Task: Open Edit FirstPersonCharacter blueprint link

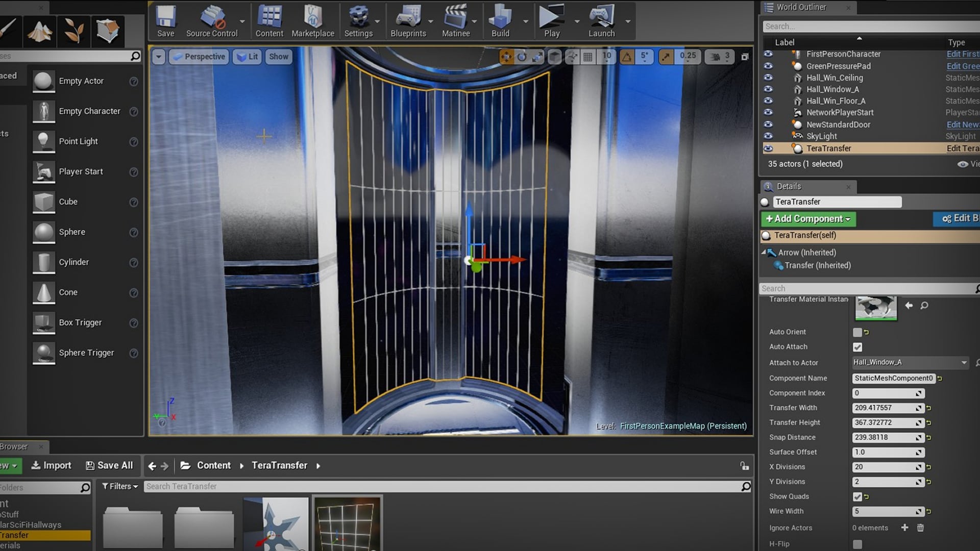Action: 963,54
